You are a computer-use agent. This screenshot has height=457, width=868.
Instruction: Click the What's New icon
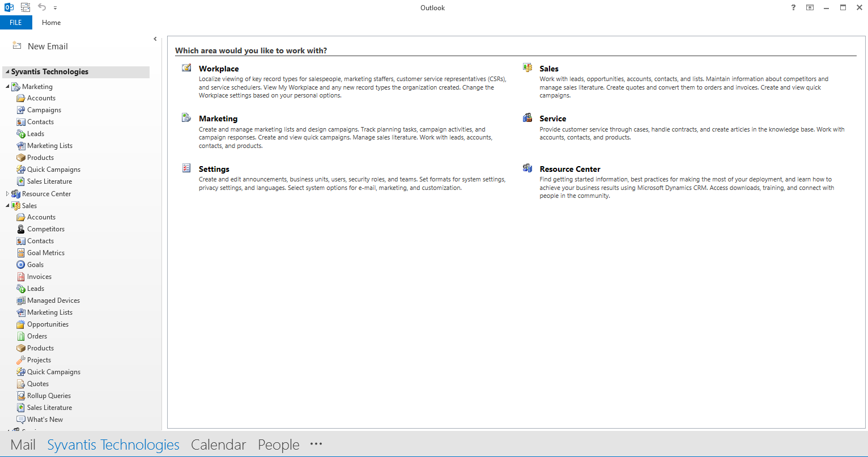(x=21, y=420)
